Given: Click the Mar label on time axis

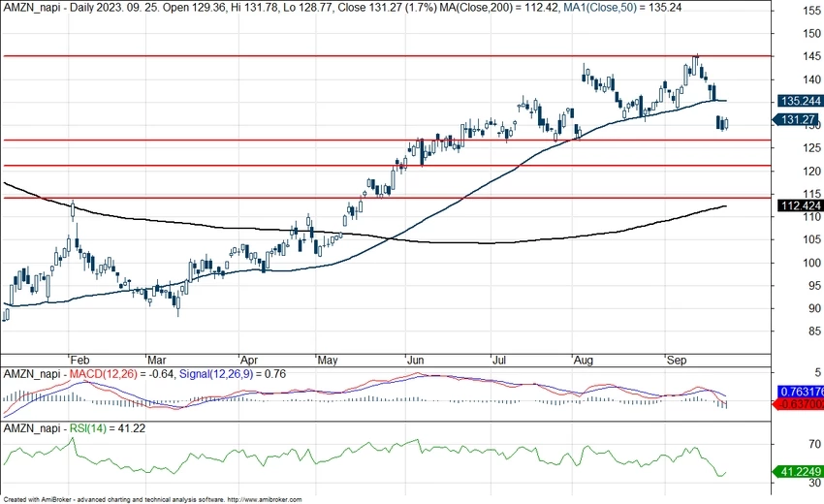Looking at the screenshot, I should pyautogui.click(x=157, y=361).
